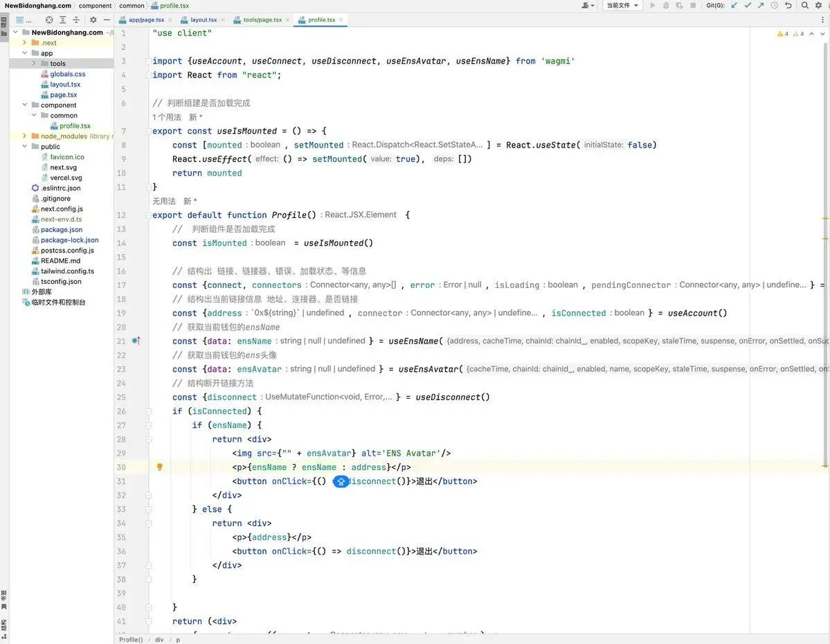830x644 pixels.
Task: Open Search Everywhere magnifier icon
Action: [x=804, y=6]
